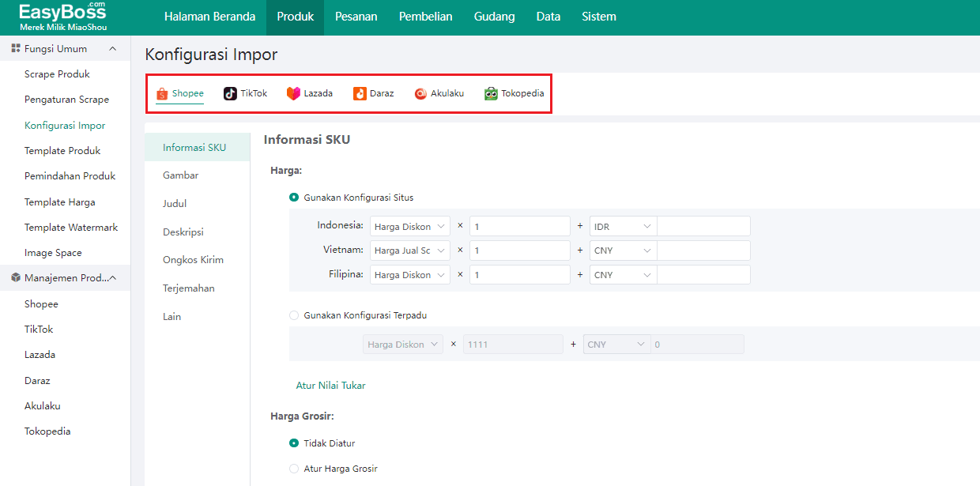The image size is (980, 486).
Task: Open the Sistem top menu
Action: click(x=599, y=17)
